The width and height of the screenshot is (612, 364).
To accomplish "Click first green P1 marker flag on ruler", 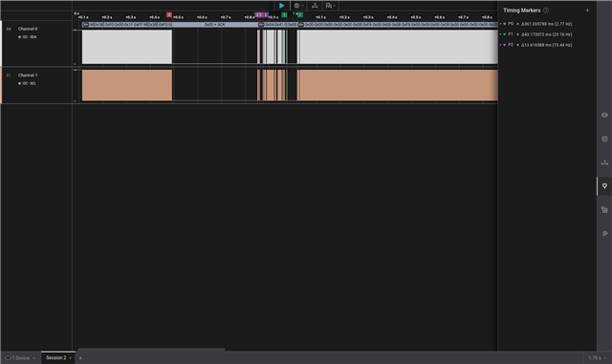I will pos(284,15).
